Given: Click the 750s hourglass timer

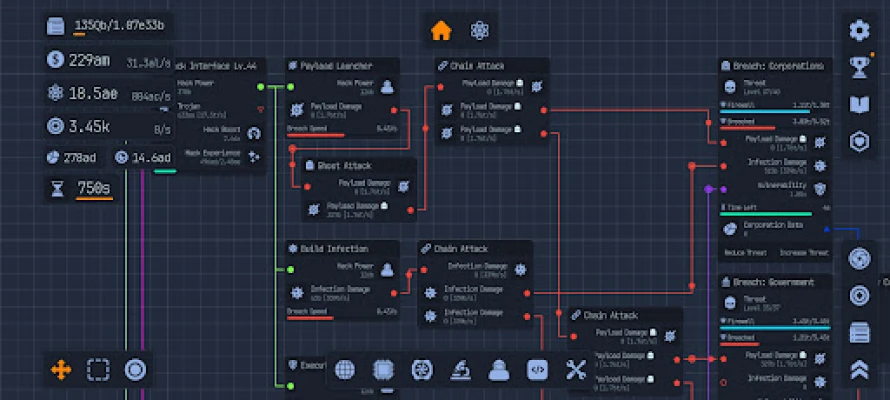Looking at the screenshot, I should [x=95, y=189].
